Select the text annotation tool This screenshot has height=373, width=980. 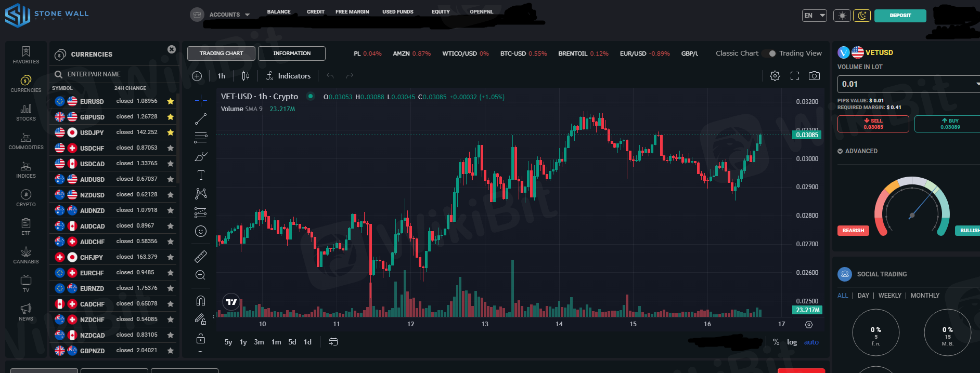(201, 175)
